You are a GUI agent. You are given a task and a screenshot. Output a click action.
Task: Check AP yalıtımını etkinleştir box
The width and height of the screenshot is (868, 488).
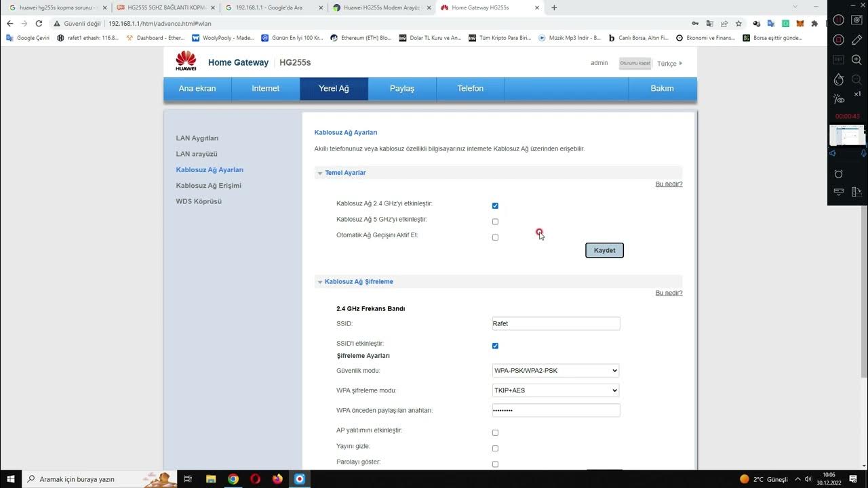495,432
